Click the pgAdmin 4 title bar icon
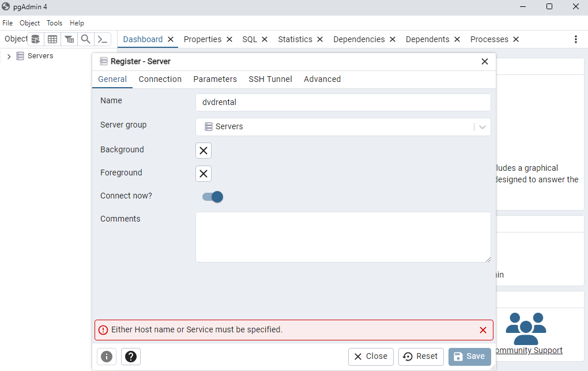This screenshot has width=588, height=371. [x=6, y=6]
